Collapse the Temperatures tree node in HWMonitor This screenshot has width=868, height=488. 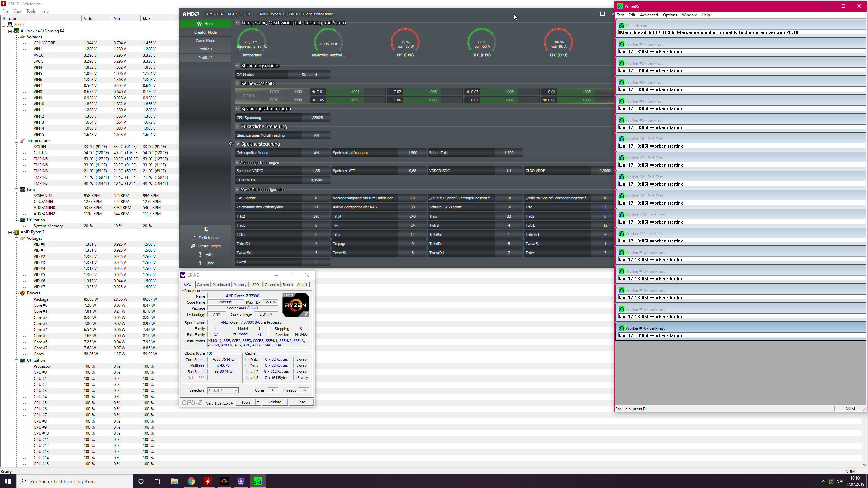point(16,141)
